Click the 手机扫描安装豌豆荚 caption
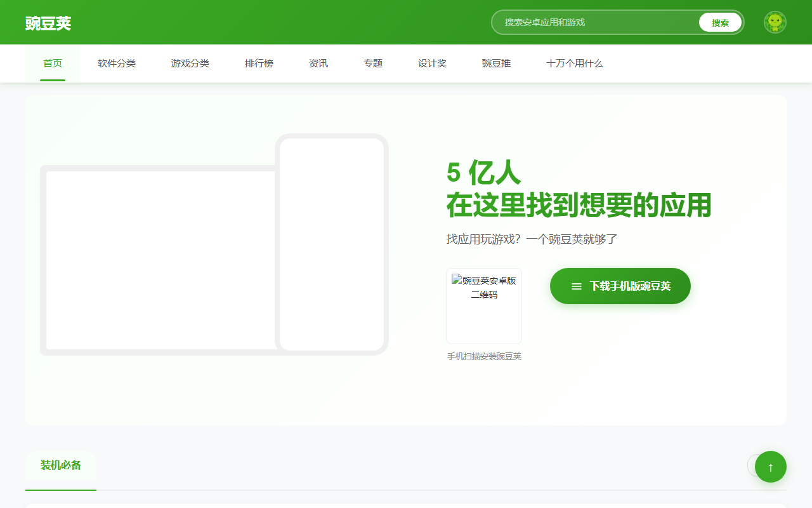This screenshot has width=812, height=508. (x=484, y=357)
